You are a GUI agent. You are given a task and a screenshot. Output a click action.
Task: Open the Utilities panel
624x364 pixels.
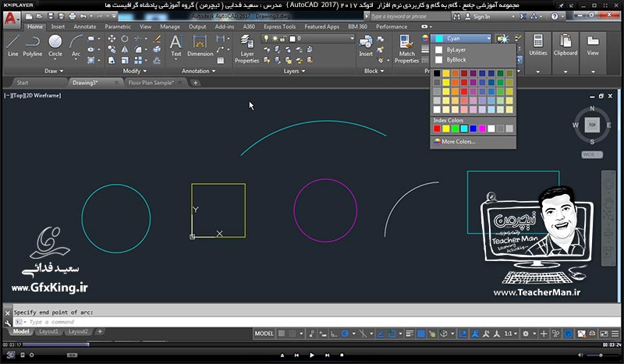coord(537,44)
